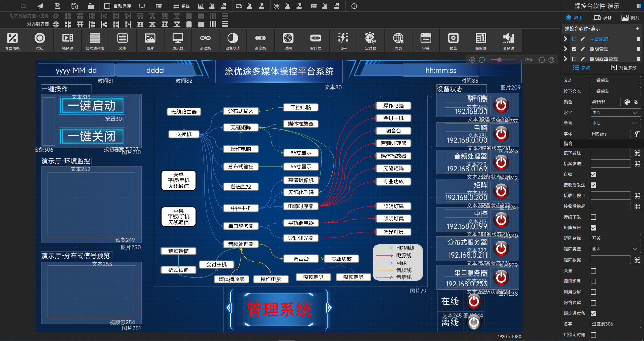Viewport: 644px width, 341px height.
Task: Click the 滑动条 slider component icon
Action: click(x=205, y=41)
